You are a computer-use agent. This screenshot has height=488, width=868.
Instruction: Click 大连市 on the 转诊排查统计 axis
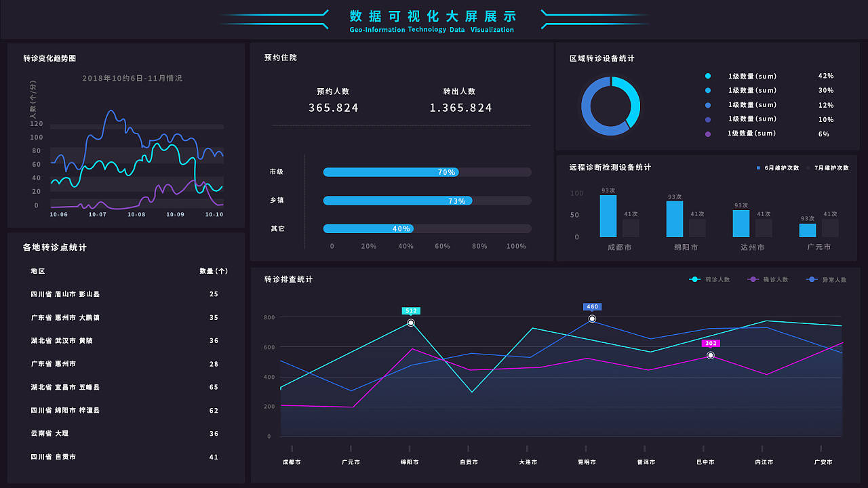click(528, 462)
